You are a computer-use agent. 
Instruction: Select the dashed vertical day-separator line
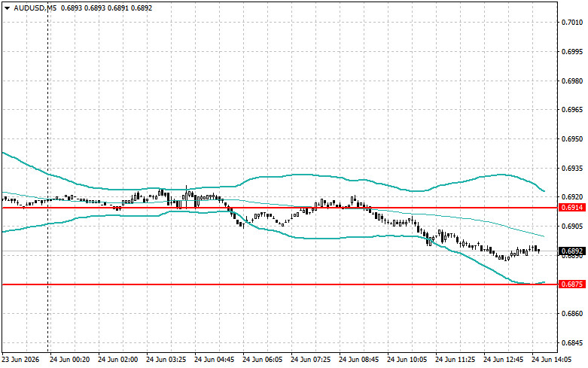(48, 178)
